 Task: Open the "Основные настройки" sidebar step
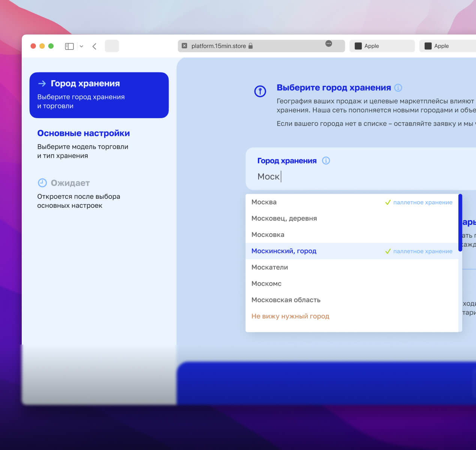point(84,133)
